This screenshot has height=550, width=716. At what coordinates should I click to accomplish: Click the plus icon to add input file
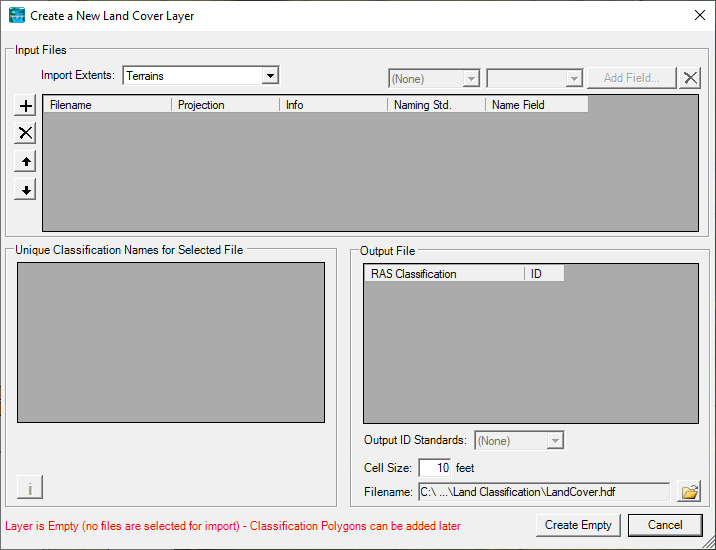[27, 106]
